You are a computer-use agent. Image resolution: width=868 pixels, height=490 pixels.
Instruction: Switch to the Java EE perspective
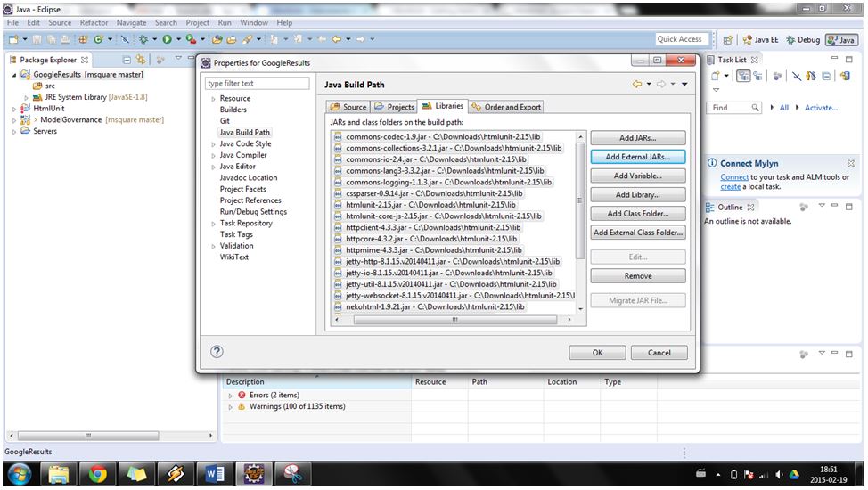point(760,40)
